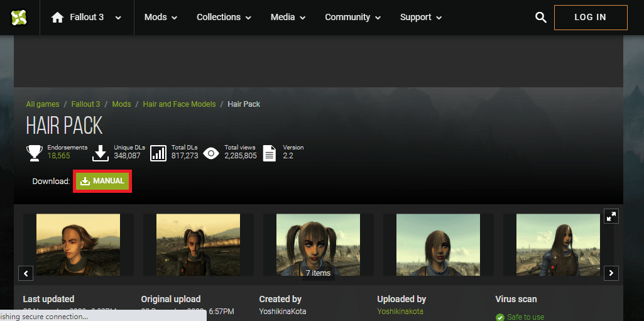The image size is (644, 321).
Task: Go to All games breadcrumb
Action: (43, 104)
